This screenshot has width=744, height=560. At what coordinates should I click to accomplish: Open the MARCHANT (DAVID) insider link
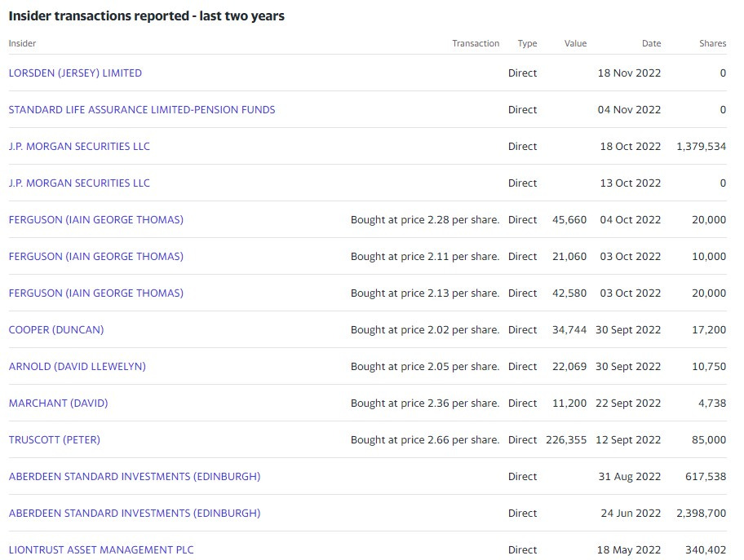(59, 403)
